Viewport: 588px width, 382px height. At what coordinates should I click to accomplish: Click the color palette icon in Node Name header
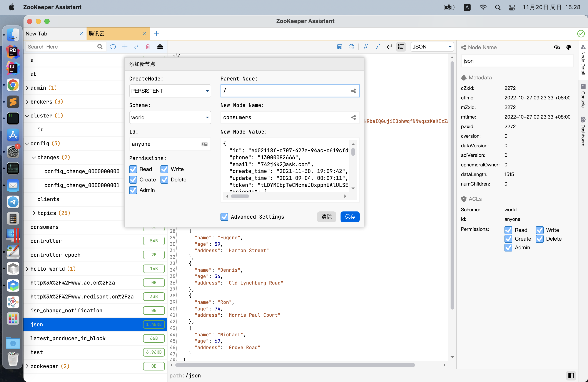point(569,47)
